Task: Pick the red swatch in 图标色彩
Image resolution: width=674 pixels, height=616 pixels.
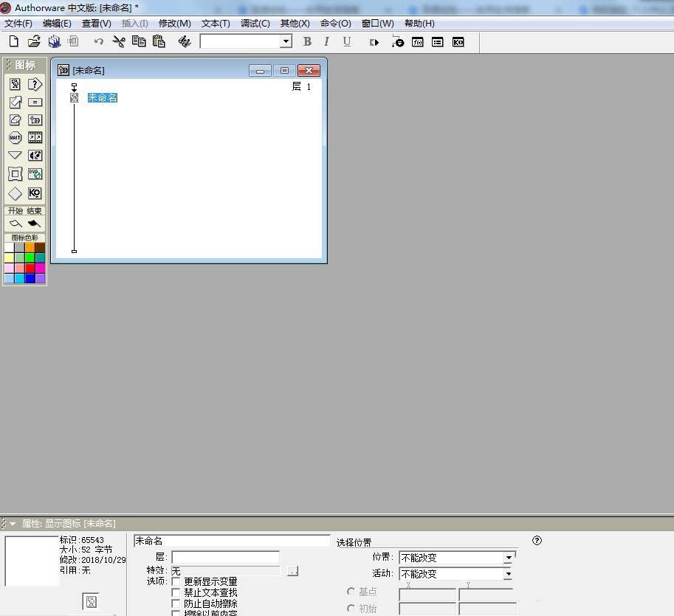Action: click(30, 269)
